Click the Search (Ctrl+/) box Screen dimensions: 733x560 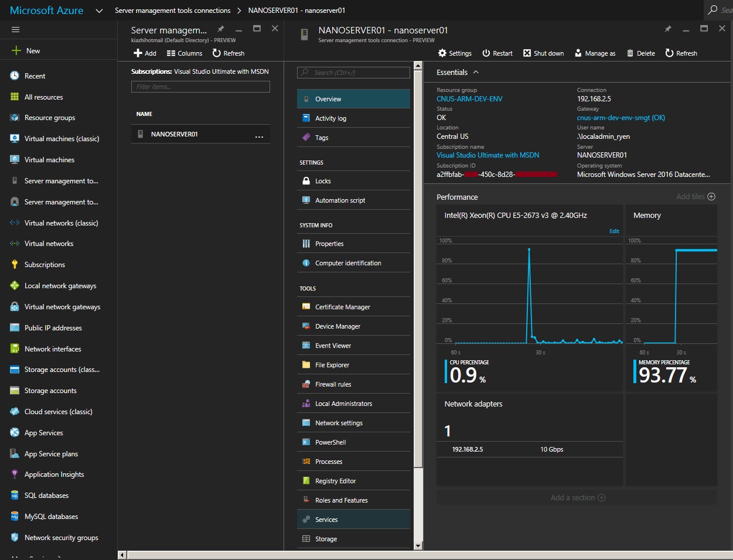tap(353, 73)
